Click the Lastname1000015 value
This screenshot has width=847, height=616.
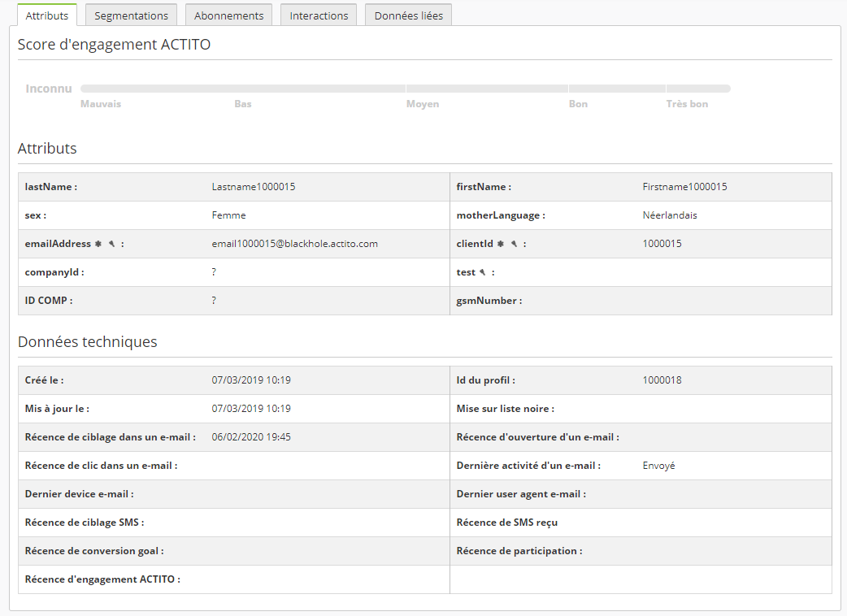[x=253, y=187]
